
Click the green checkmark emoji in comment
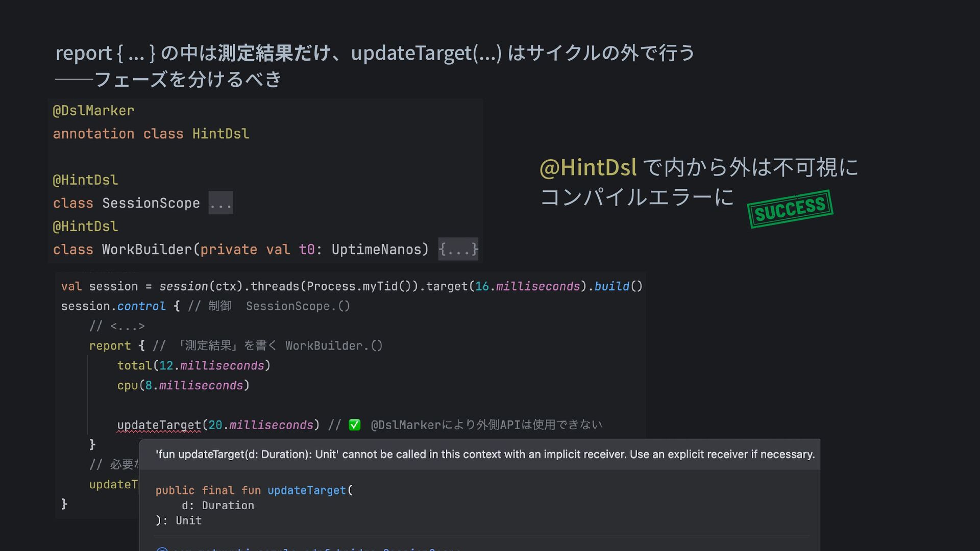click(x=354, y=425)
